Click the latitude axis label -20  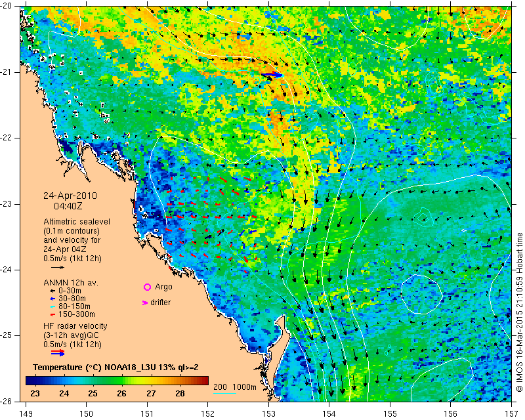(x=7, y=6)
